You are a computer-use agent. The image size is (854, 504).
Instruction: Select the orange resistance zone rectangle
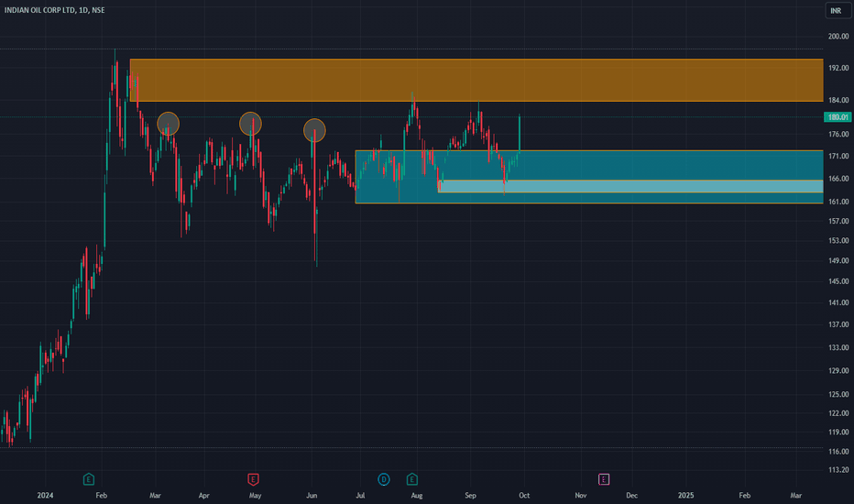476,80
